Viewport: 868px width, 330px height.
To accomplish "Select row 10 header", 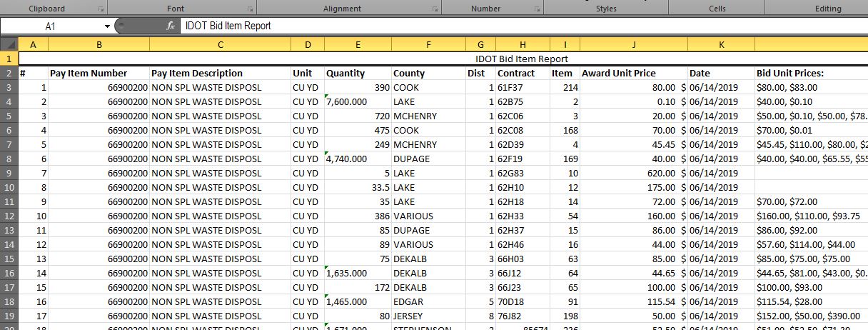I will [x=9, y=187].
